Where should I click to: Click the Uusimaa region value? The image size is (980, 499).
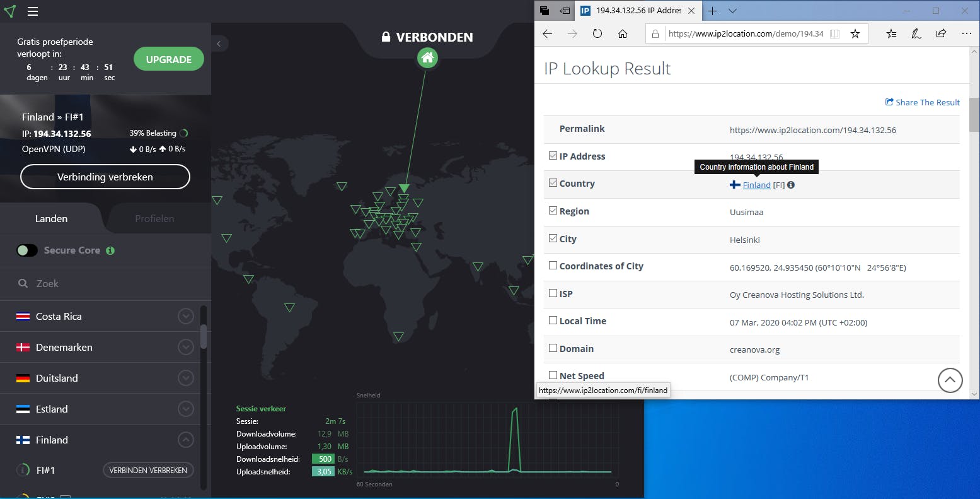(x=746, y=212)
